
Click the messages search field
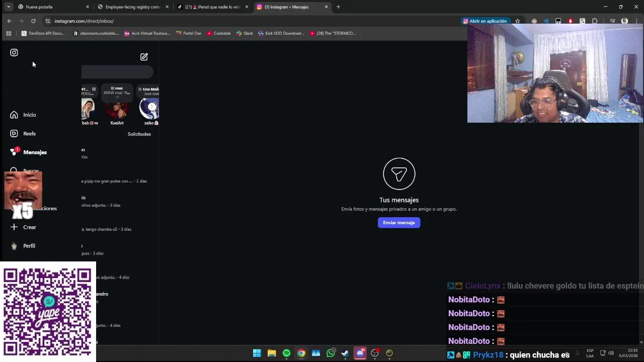117,72
